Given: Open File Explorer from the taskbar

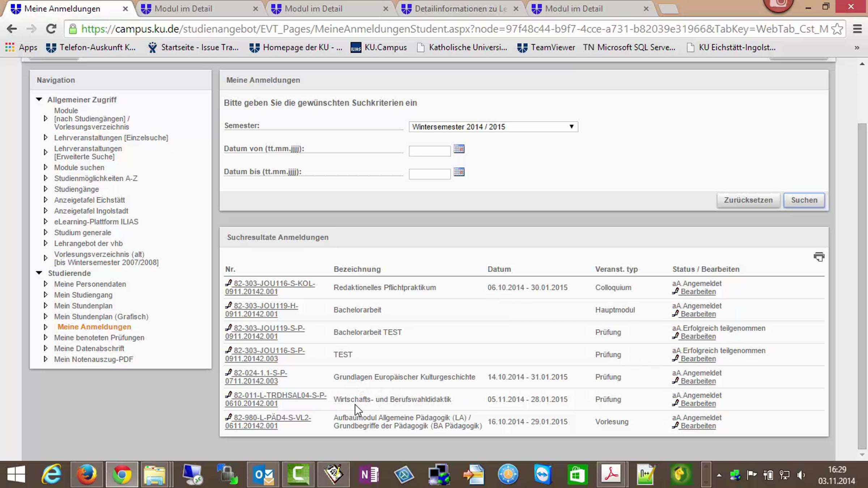Looking at the screenshot, I should coord(155,474).
